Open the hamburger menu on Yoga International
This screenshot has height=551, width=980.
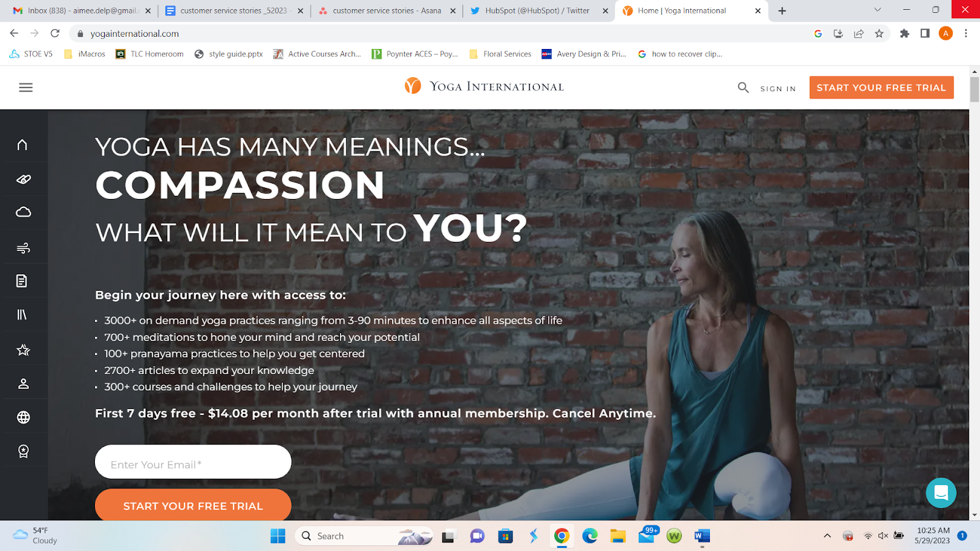[26, 88]
